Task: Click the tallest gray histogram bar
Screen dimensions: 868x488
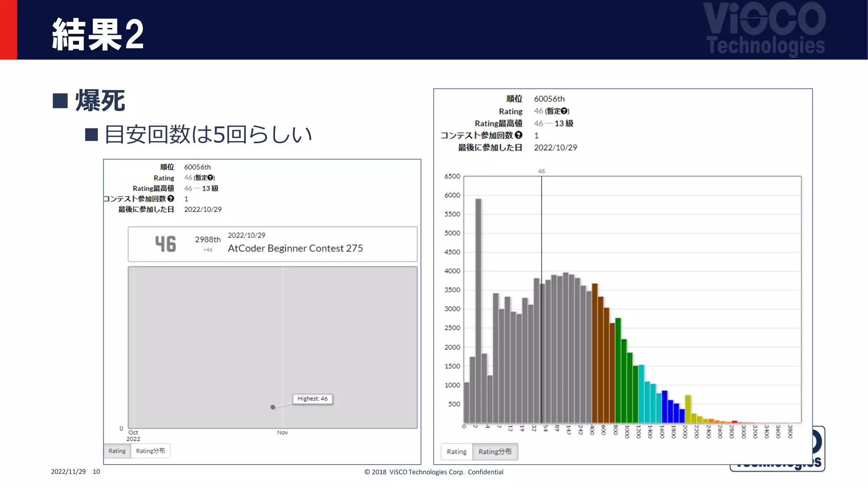Action: coord(478,311)
